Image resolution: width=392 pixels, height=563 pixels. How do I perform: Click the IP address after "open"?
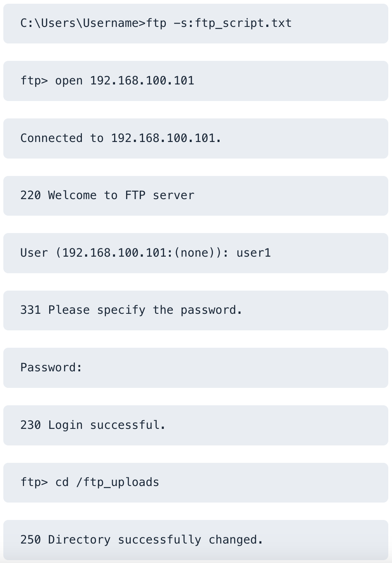pyautogui.click(x=142, y=81)
